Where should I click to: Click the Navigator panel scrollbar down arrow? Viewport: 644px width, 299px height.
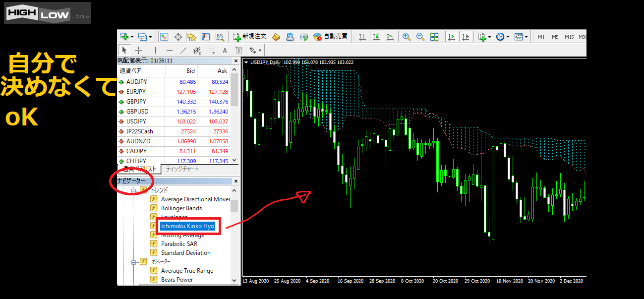[x=234, y=281]
